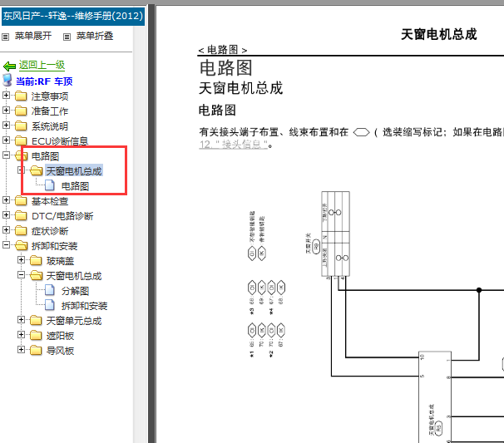
Task: Expand the 症状诊断 folder node
Action: 6,229
